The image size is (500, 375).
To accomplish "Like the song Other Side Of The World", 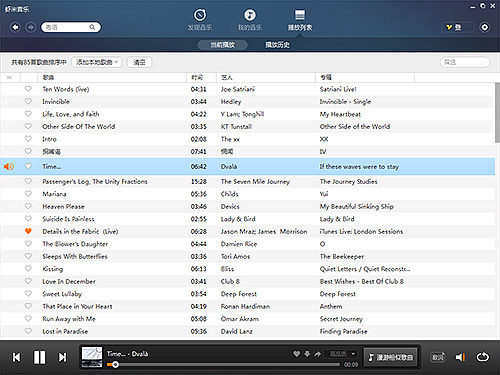I will coord(28,126).
